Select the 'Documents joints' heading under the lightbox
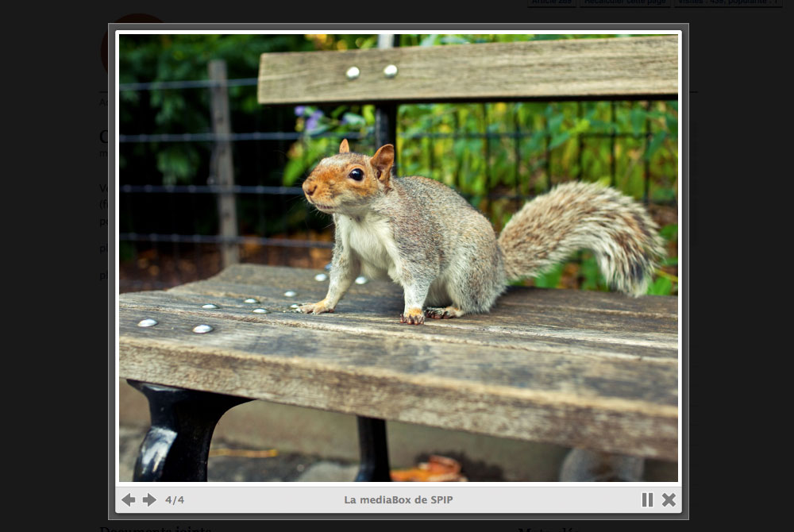 [155, 528]
